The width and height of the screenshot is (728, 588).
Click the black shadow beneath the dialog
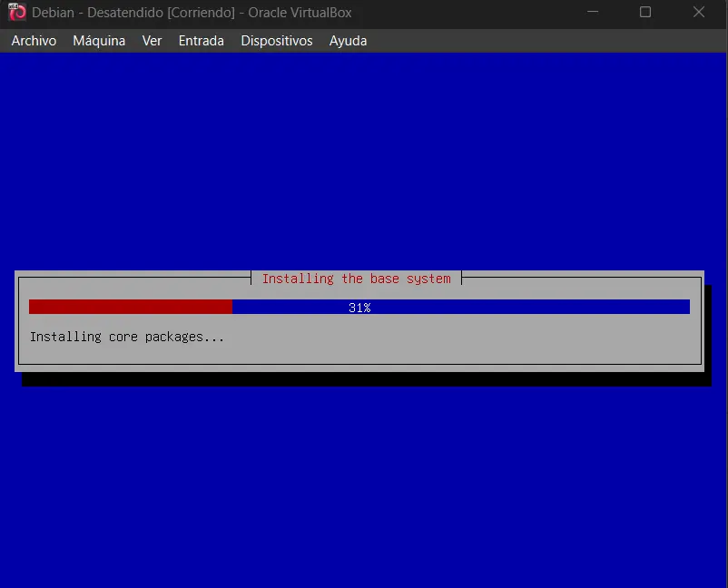[363, 379]
